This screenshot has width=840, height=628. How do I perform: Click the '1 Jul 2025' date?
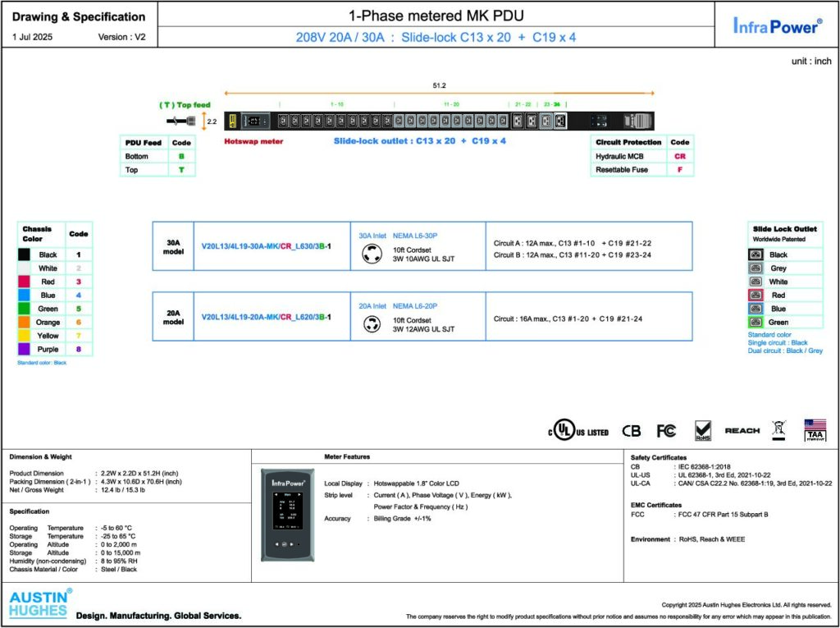pos(32,37)
